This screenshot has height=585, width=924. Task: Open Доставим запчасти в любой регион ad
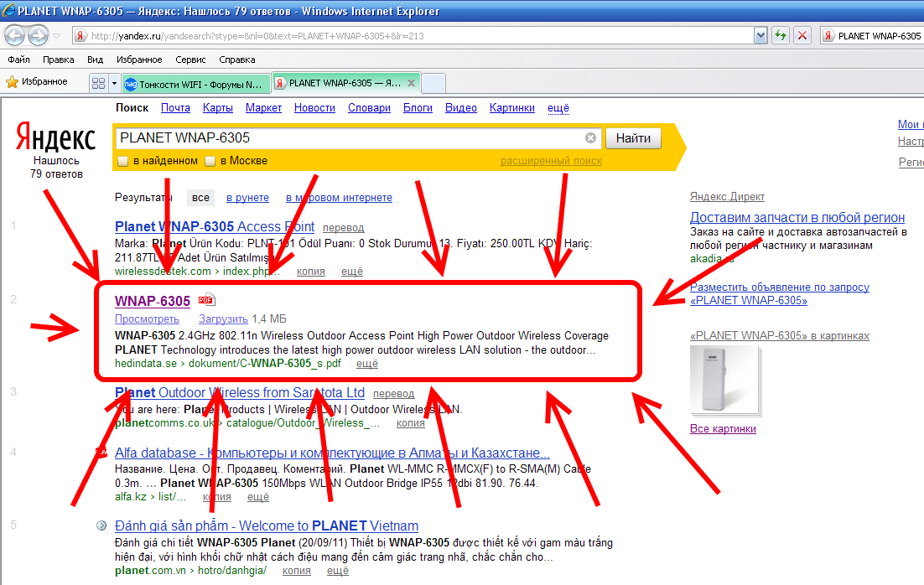[x=797, y=217]
